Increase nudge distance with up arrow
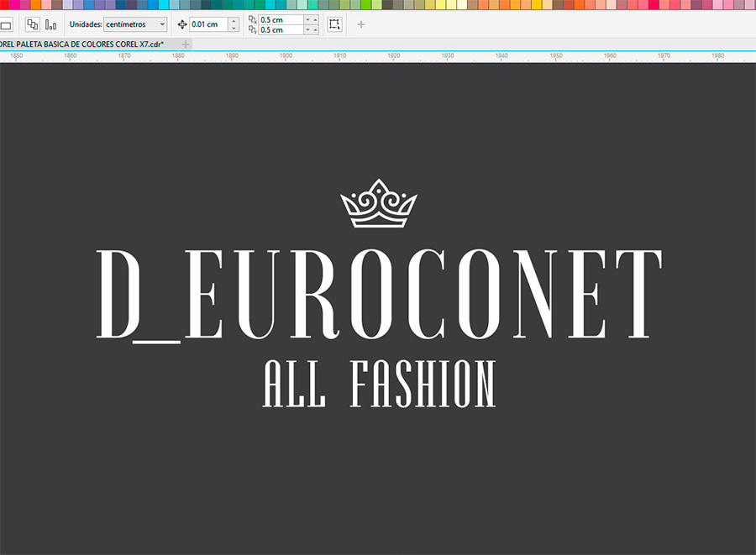The height and width of the screenshot is (555, 756). (x=234, y=21)
